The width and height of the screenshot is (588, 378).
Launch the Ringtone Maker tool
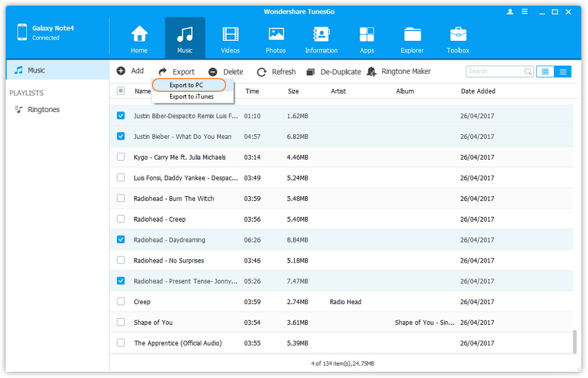click(x=399, y=72)
